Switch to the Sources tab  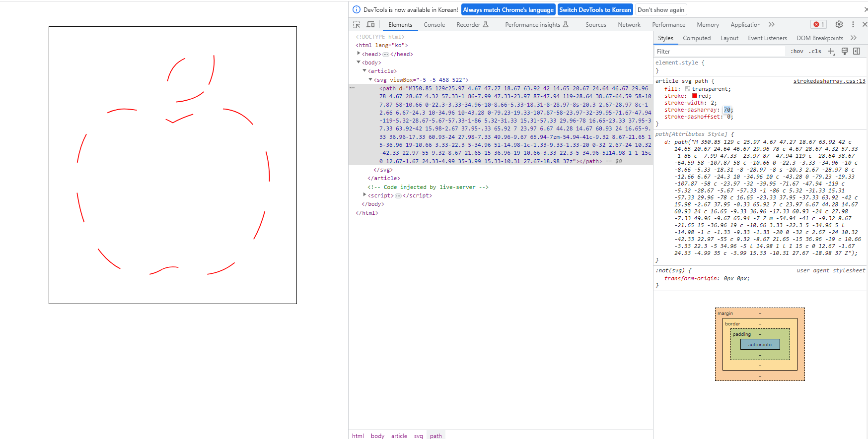pos(595,25)
